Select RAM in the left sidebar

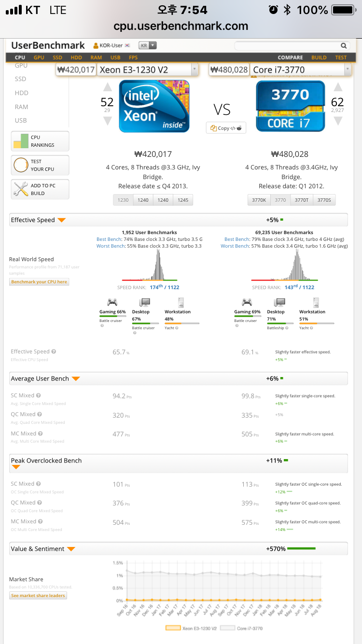click(x=21, y=107)
